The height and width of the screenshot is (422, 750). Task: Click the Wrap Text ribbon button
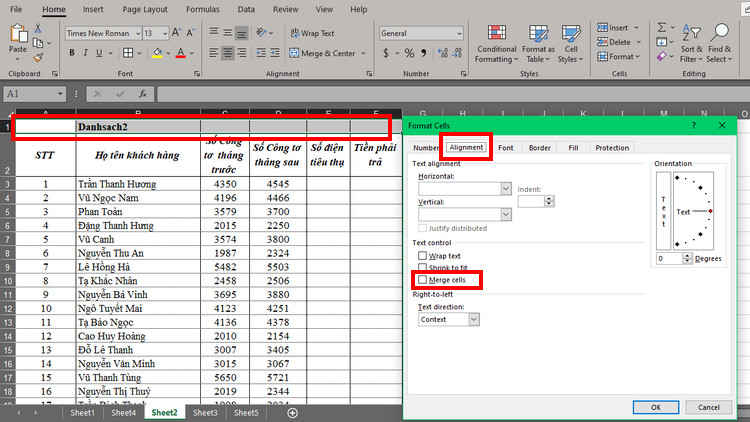tap(312, 33)
